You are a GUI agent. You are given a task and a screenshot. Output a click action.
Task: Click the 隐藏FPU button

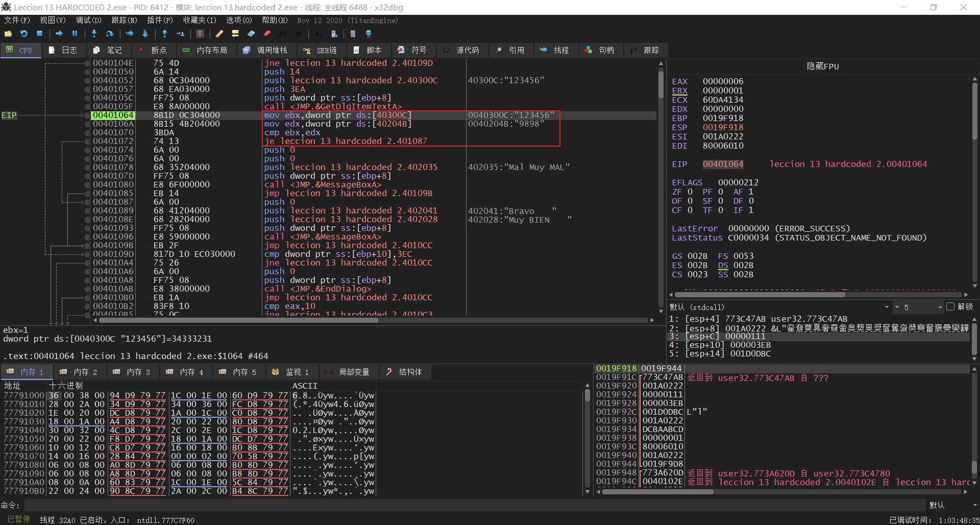coord(822,66)
